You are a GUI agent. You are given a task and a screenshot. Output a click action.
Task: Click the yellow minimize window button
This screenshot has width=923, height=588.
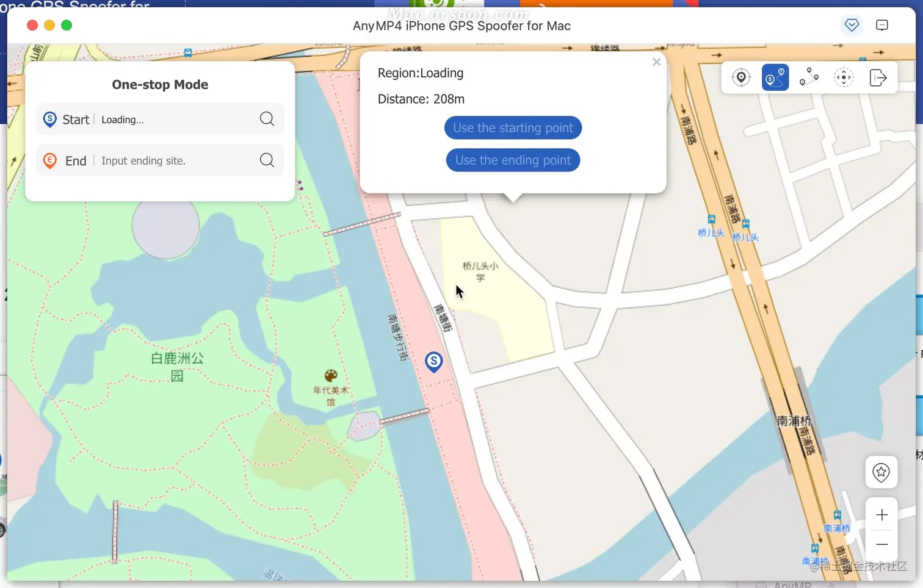(x=49, y=25)
